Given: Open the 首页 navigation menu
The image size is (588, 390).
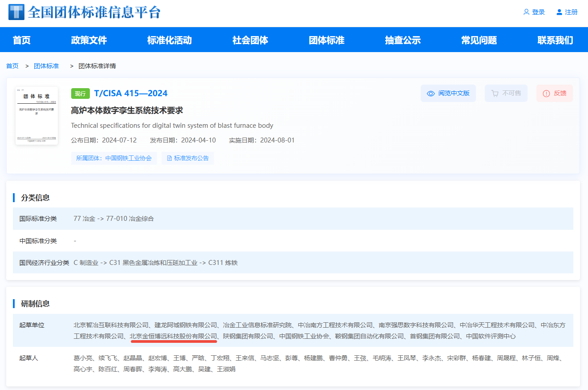Looking at the screenshot, I should pyautogui.click(x=22, y=40).
